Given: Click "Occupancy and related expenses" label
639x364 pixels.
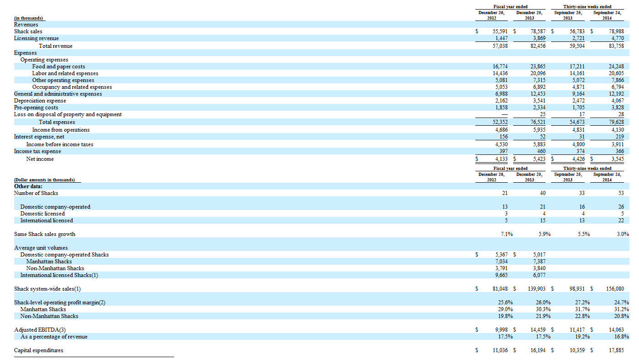Looking at the screenshot, I should 72,87.
